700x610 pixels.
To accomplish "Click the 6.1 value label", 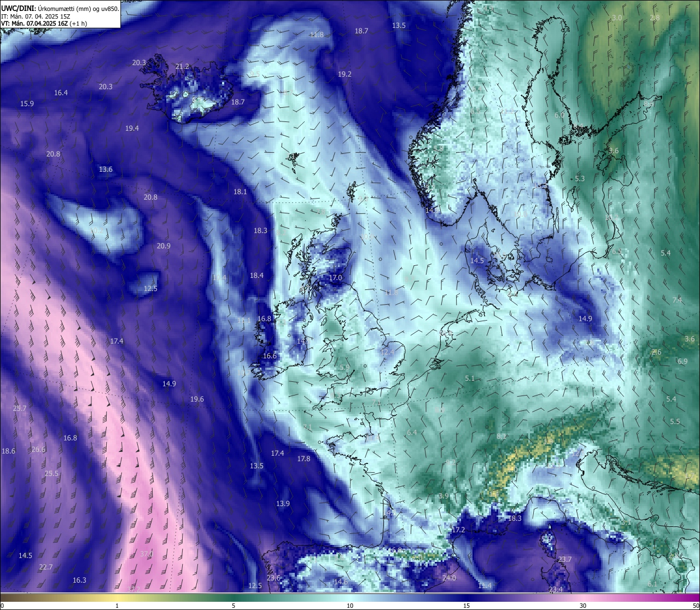I will [652, 584].
